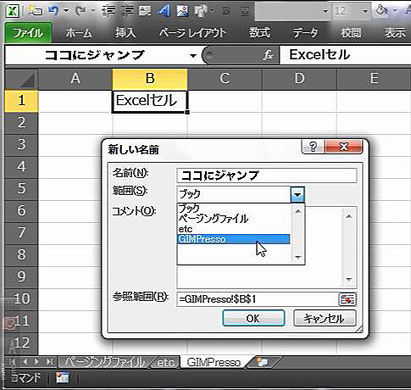Switch to the etc sheet tab
This screenshot has height=390, width=411.
[166, 362]
